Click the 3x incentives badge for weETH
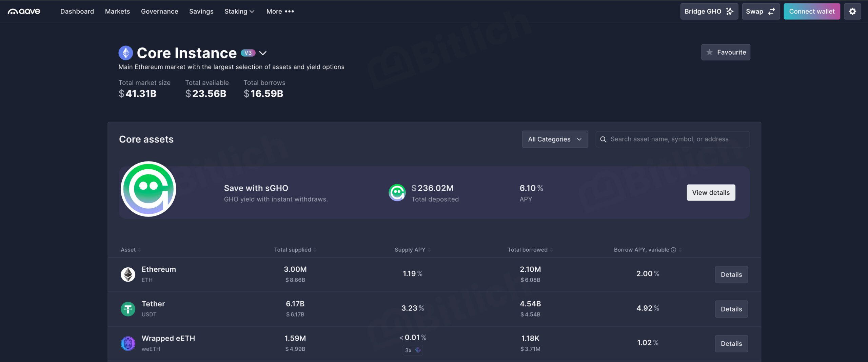This screenshot has height=362, width=868. coord(413,350)
